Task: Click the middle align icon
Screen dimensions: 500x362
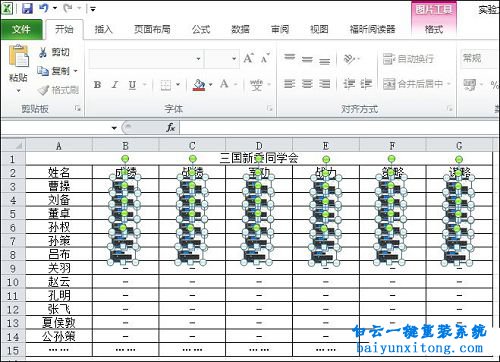Action: 307,59
